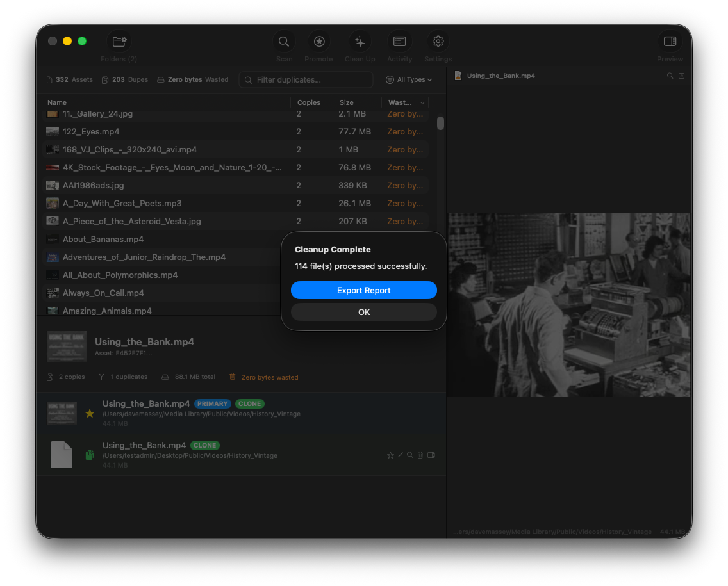The height and width of the screenshot is (586, 728).
Task: Click the Export Report button
Action: [363, 290]
